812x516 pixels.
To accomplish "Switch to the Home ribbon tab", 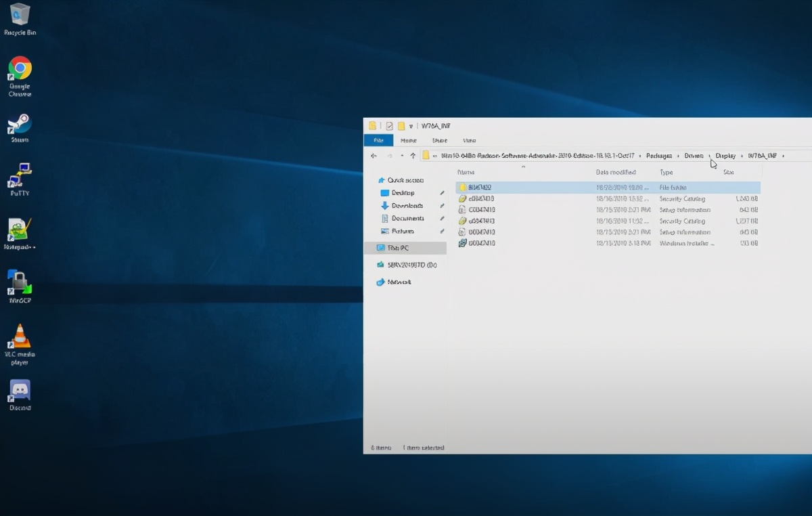I will click(x=408, y=140).
